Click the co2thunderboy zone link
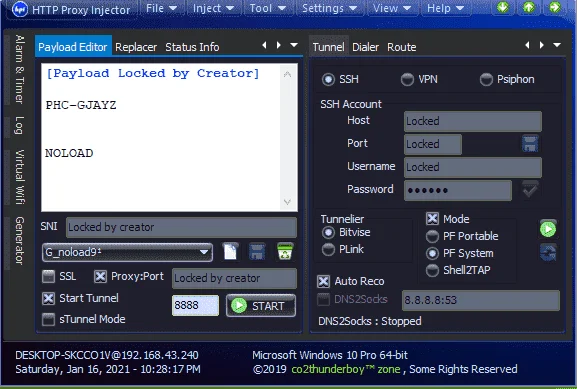Image resolution: width=577 pixels, height=389 pixels. point(346,369)
